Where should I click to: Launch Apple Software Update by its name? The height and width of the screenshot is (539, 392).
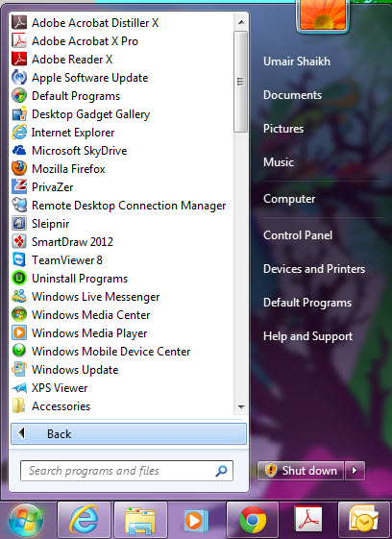coord(89,78)
